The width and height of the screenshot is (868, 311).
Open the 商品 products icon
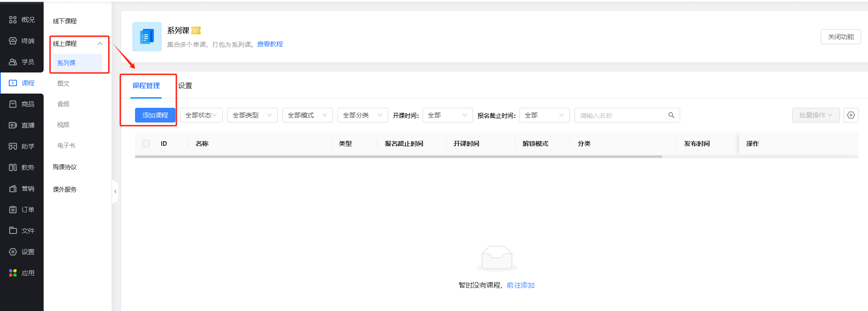coord(13,104)
